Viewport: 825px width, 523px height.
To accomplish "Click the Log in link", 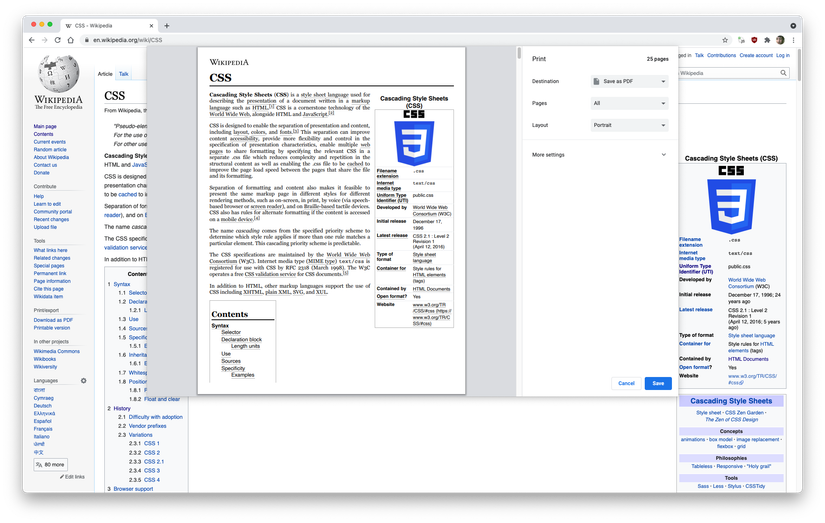I will 782,55.
